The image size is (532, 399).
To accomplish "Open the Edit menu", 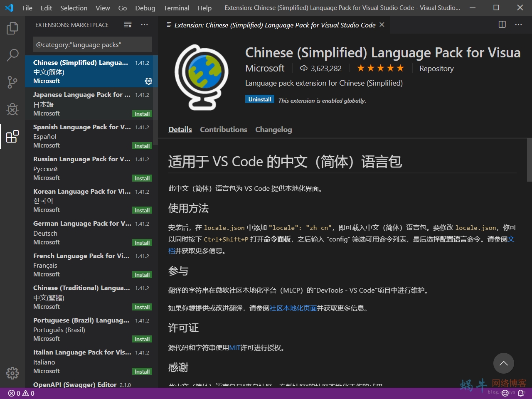I will (46, 8).
